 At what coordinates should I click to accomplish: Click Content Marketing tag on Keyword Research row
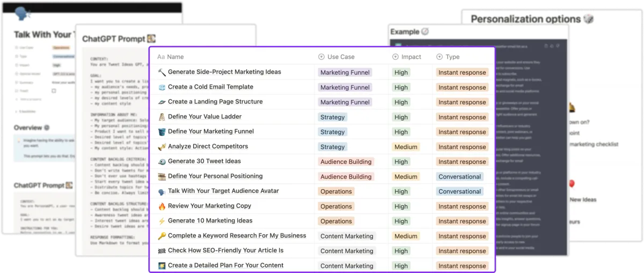347,236
